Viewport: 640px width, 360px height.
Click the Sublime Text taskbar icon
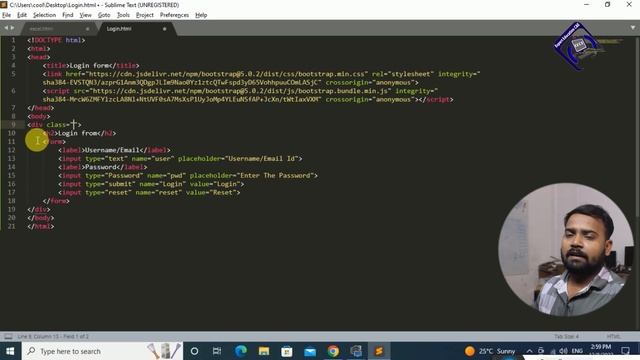(379, 351)
